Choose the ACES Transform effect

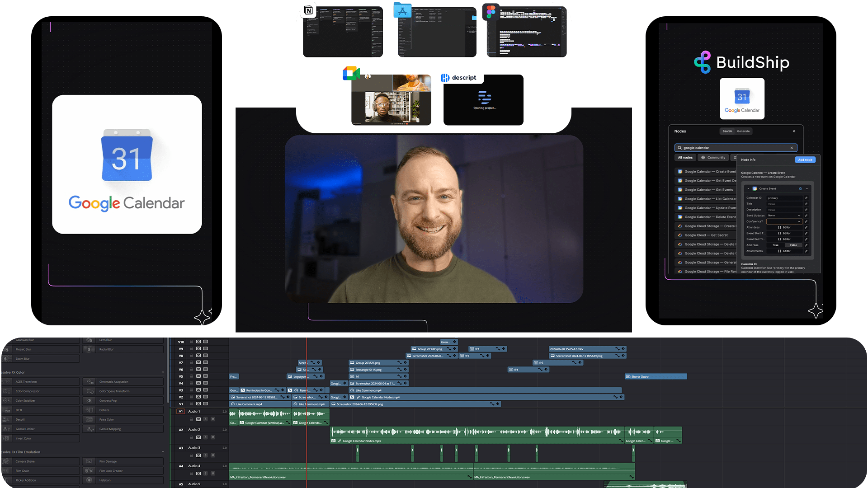point(41,382)
